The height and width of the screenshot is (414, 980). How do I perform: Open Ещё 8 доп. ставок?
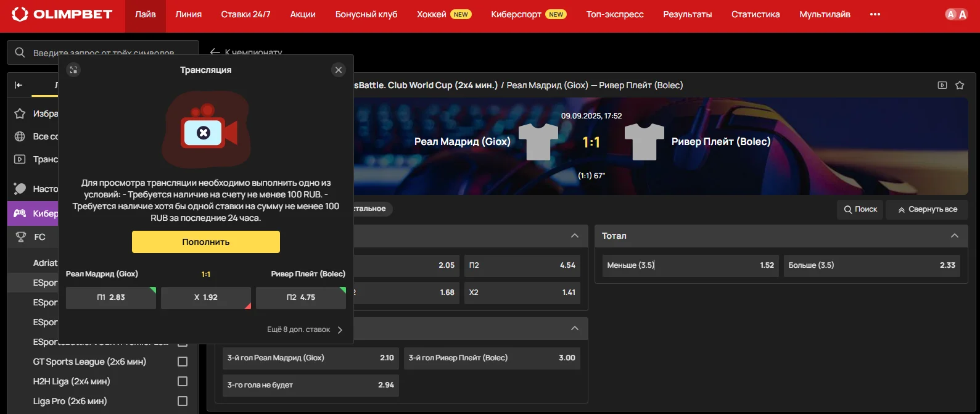[305, 329]
